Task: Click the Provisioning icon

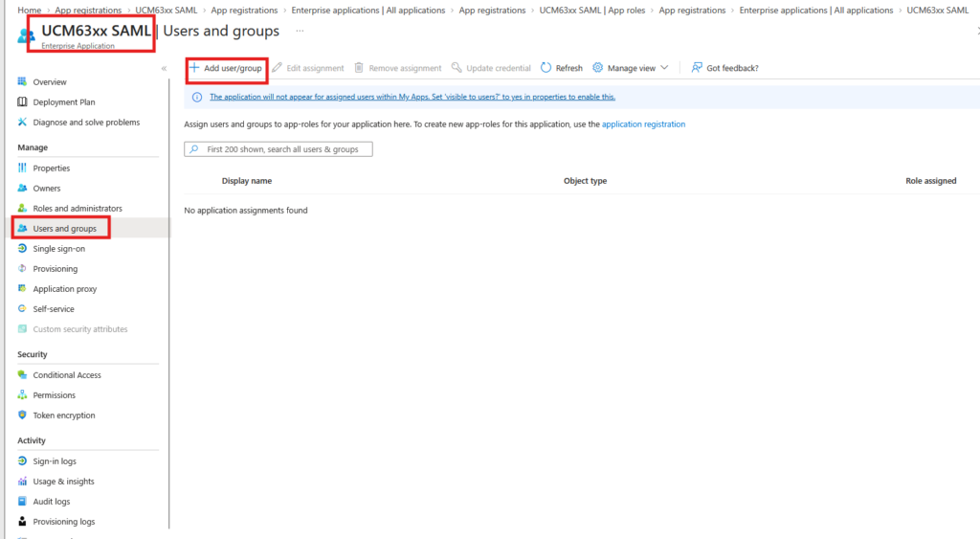Action: click(x=23, y=268)
